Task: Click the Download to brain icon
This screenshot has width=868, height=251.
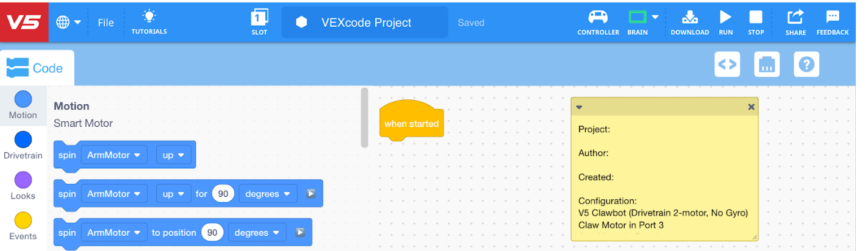Action: pyautogui.click(x=689, y=17)
